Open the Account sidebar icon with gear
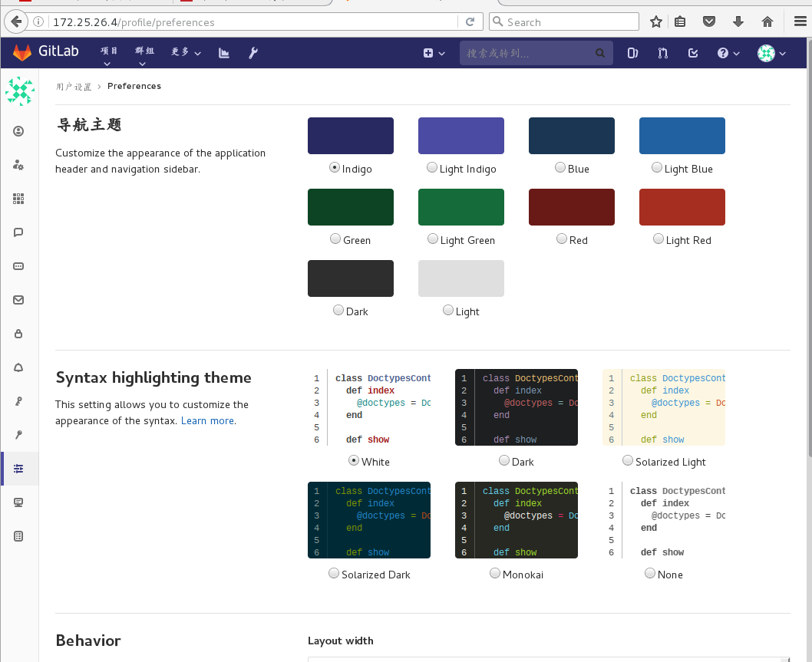This screenshot has height=662, width=812. pos(18,165)
